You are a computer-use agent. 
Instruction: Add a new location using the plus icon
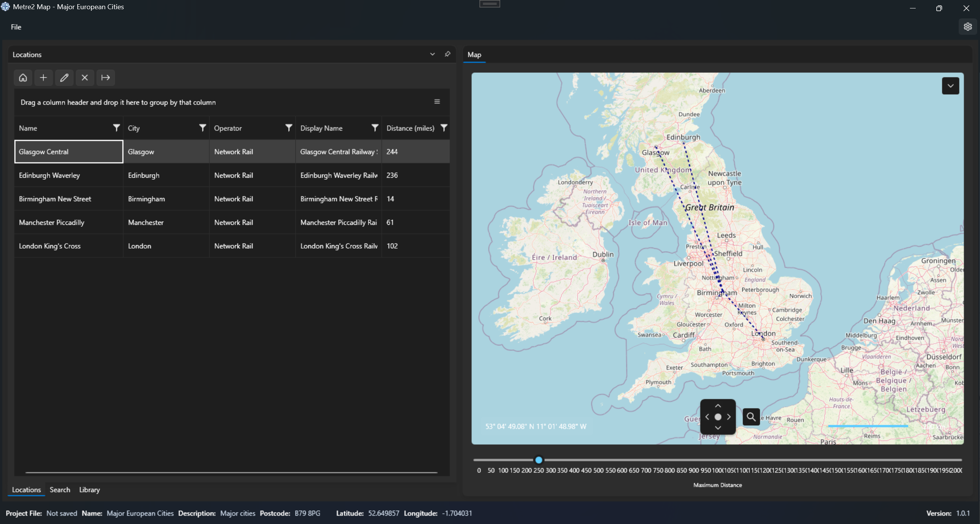tap(44, 77)
